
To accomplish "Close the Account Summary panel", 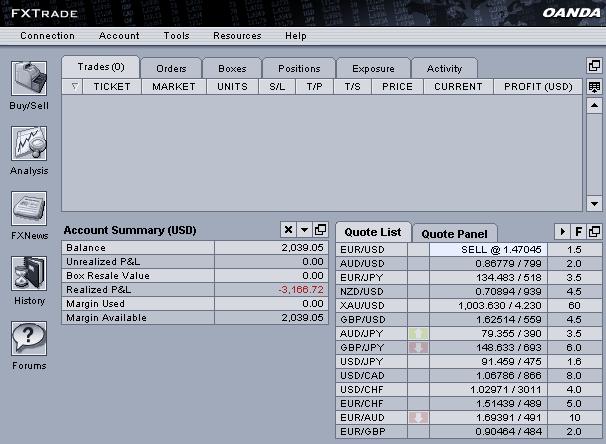I will point(288,230).
